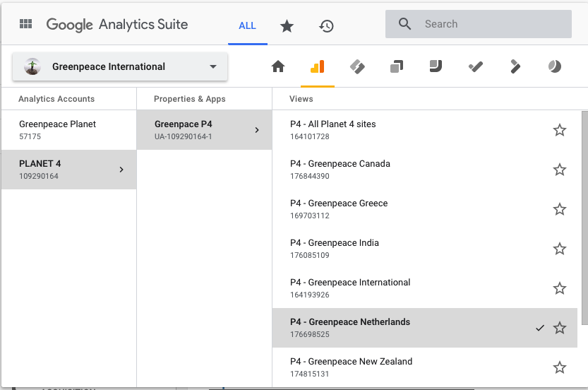Click the Google Analytics Suite logo
The image size is (588, 390).
(x=117, y=25)
